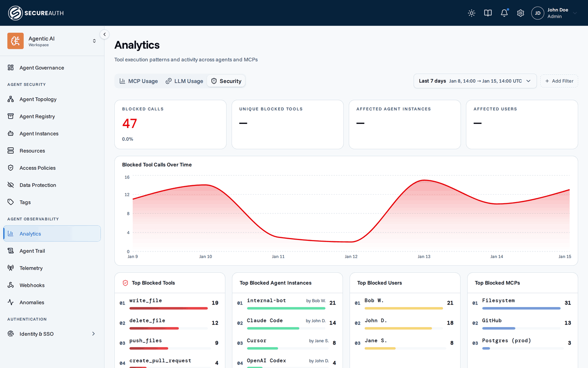Click the Unique Blocked Tools card
The height and width of the screenshot is (368, 588).
coord(287,124)
